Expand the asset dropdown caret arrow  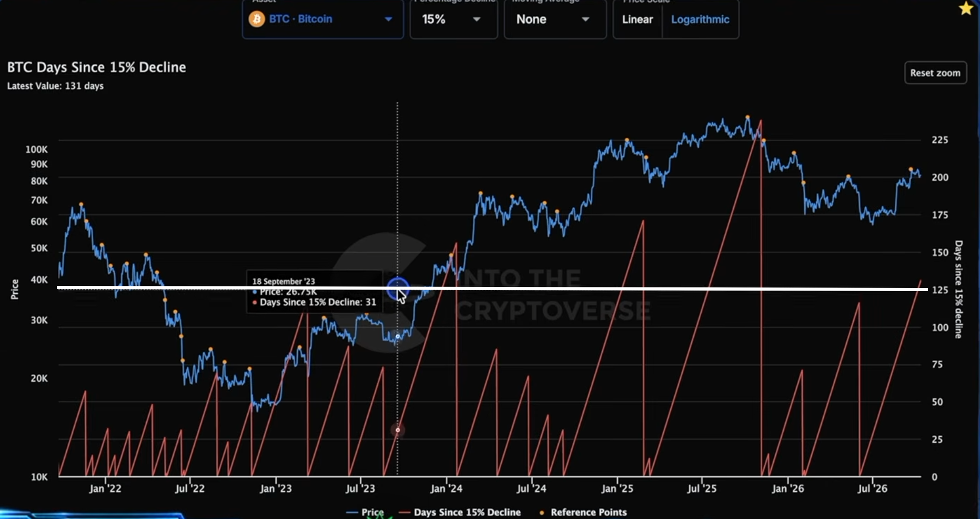coord(388,19)
